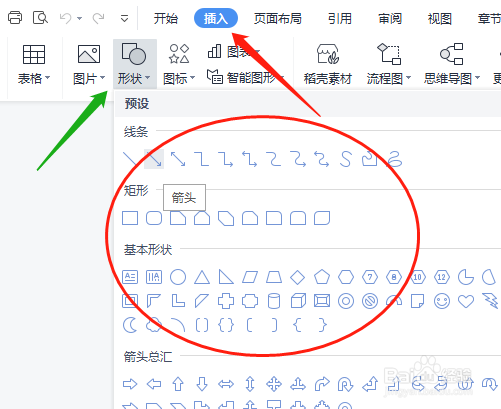Select the up arrow block shape
Image resolution: width=501 pixels, height=409 pixels.
[178, 384]
